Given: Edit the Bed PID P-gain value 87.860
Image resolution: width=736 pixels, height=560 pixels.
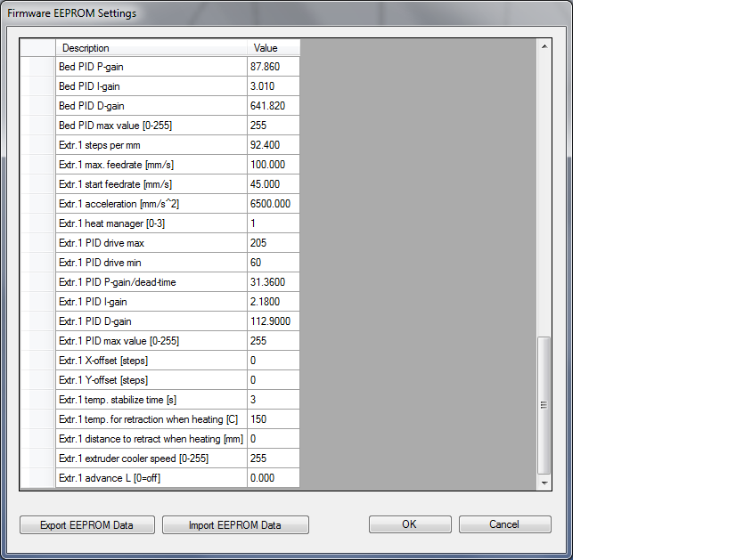Looking at the screenshot, I should (x=273, y=67).
